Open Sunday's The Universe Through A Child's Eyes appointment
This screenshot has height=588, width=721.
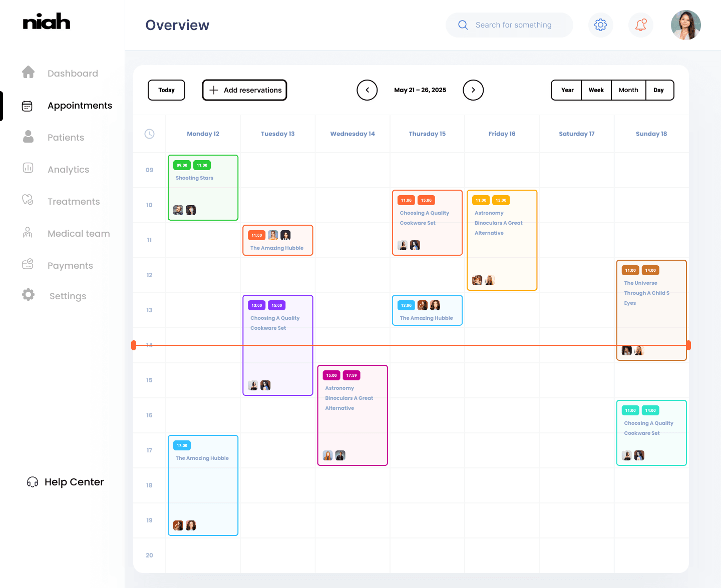[651, 310]
